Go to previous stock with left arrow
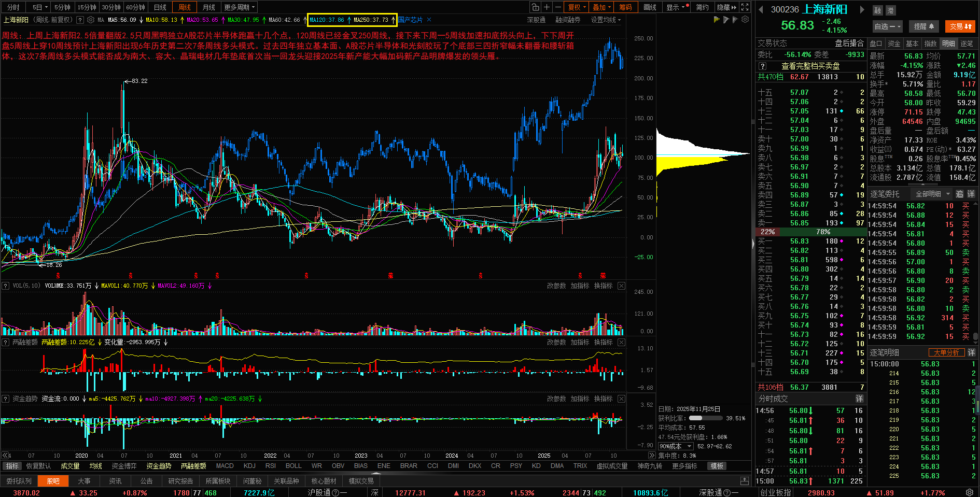Viewport: 980px width, 497px height. (x=761, y=9)
